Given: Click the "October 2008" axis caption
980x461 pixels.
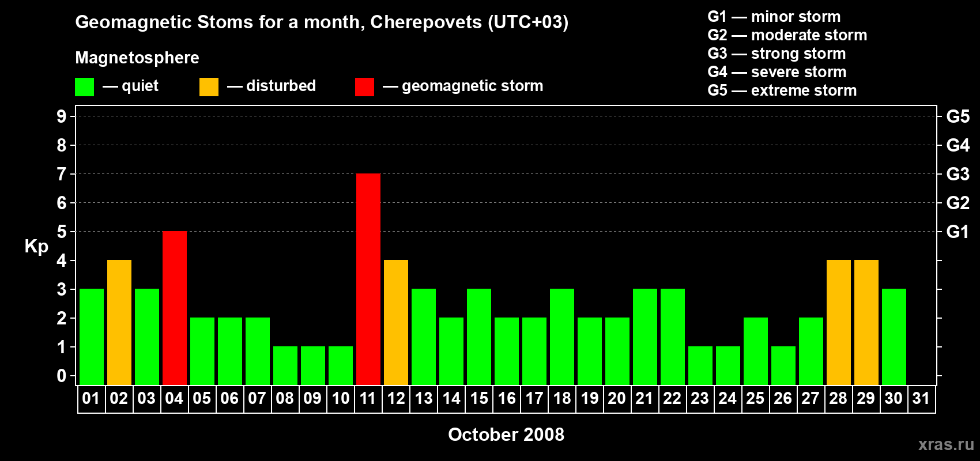Looking at the screenshot, I should [506, 434].
